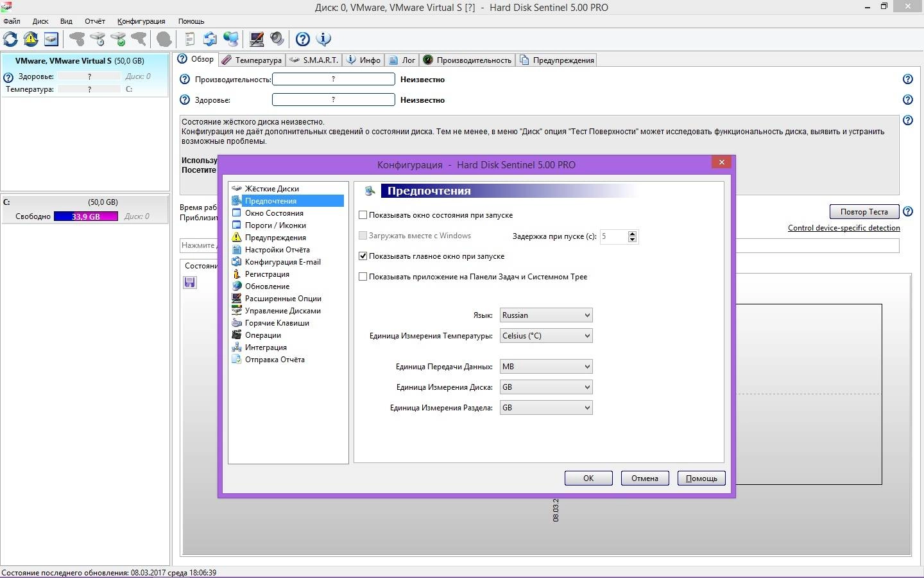The width and height of the screenshot is (924, 578).
Task: Click the info bubble toolbar icon
Action: coord(323,39)
